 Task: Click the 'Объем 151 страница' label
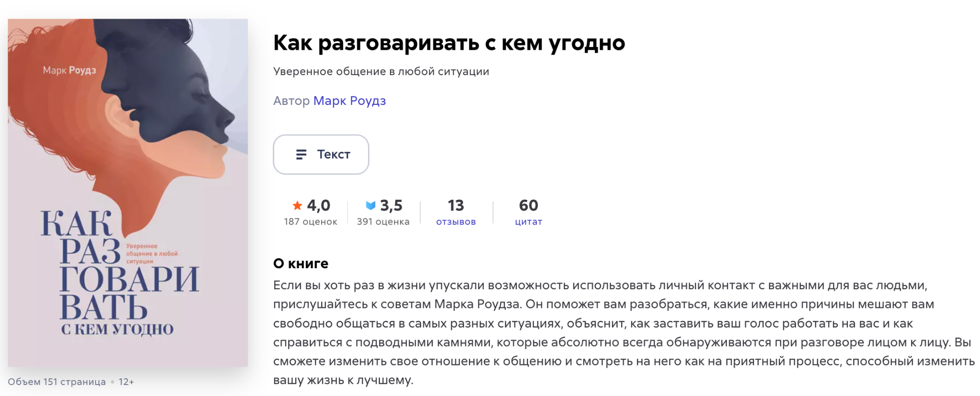(56, 382)
